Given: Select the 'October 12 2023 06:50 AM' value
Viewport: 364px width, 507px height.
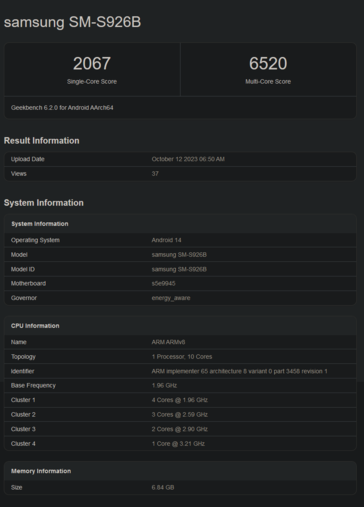Looking at the screenshot, I should (x=188, y=159).
